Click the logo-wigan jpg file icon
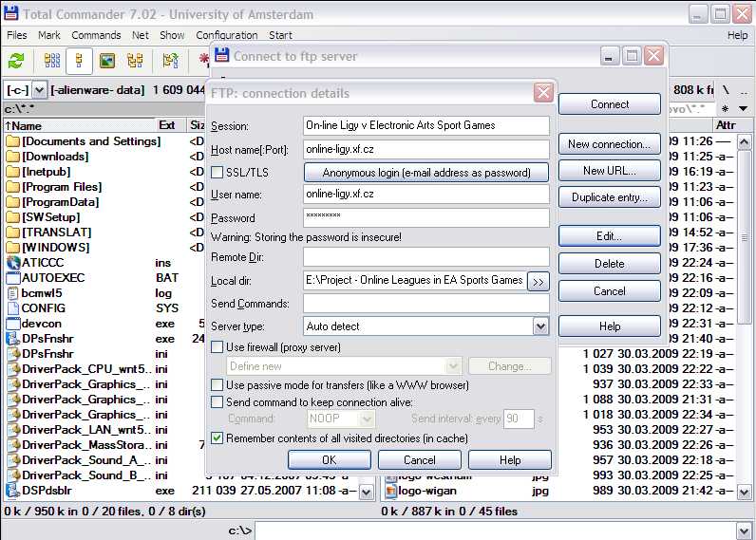This screenshot has width=756, height=540. point(390,491)
